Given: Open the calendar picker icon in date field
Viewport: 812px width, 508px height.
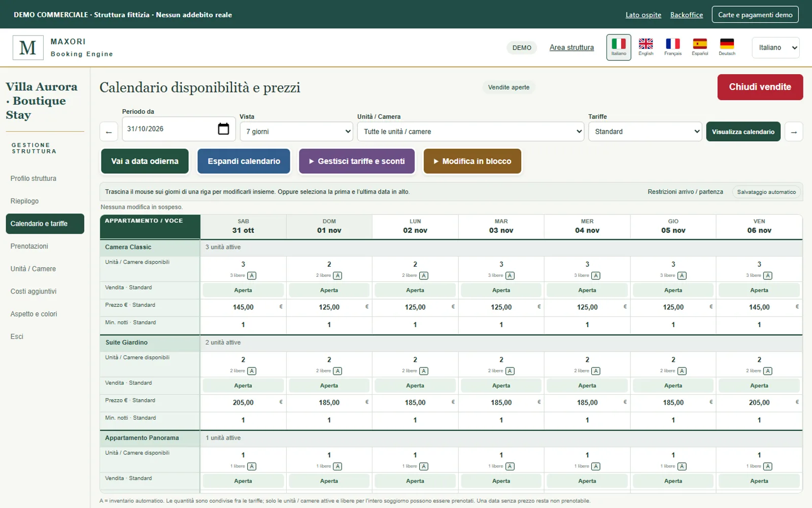Looking at the screenshot, I should point(223,129).
